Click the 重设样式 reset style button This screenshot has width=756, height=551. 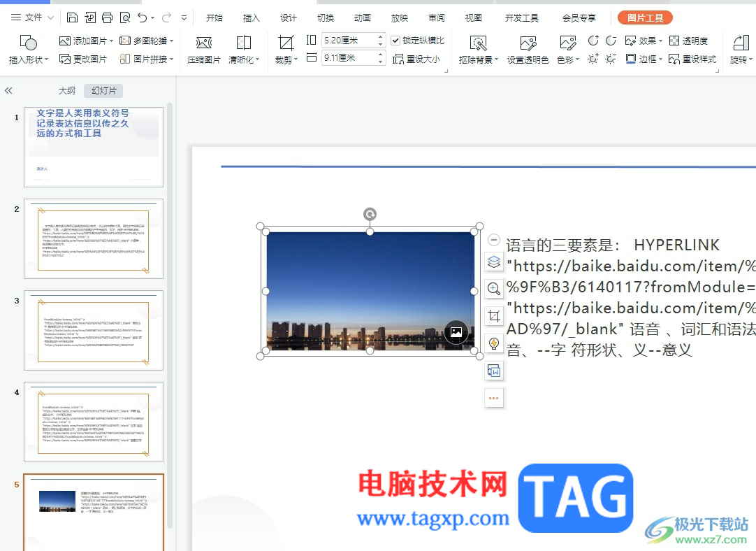click(692, 59)
